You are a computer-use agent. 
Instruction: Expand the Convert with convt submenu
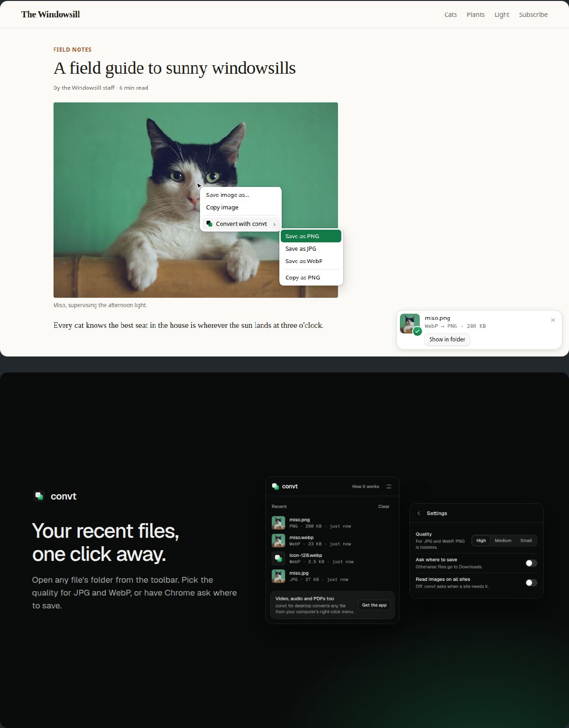(241, 224)
